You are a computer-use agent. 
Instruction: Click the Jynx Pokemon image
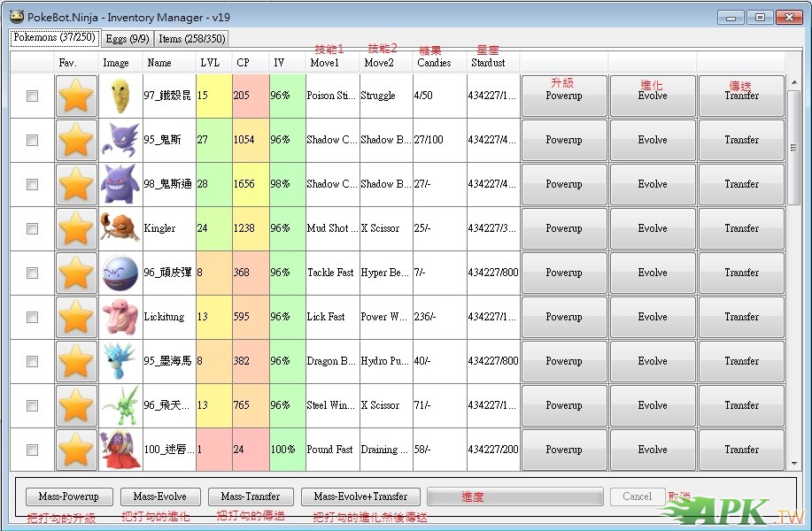120,450
